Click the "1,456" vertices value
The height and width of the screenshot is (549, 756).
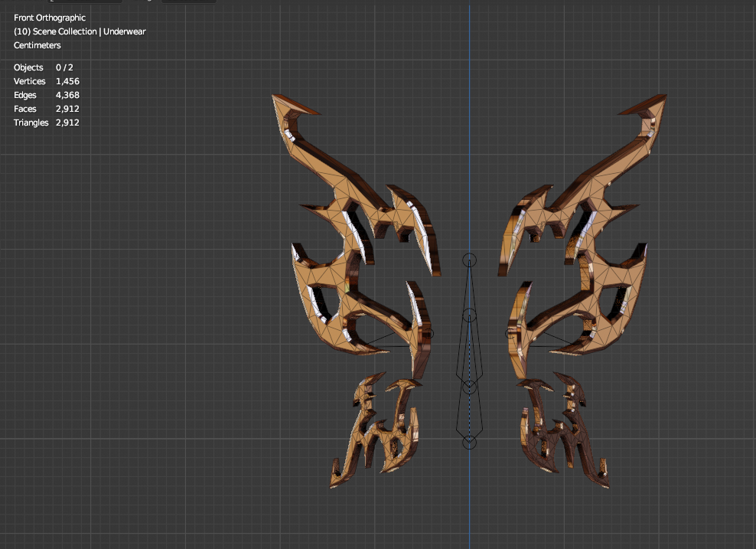67,81
